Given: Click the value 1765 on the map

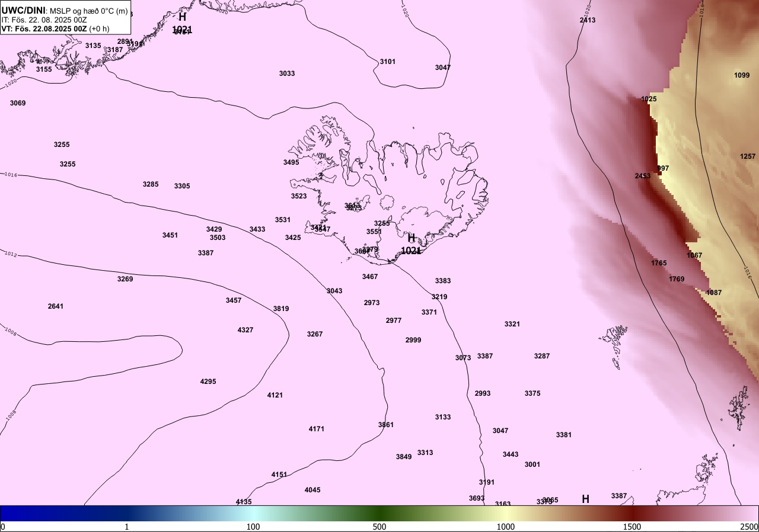Looking at the screenshot, I should pyautogui.click(x=659, y=263).
